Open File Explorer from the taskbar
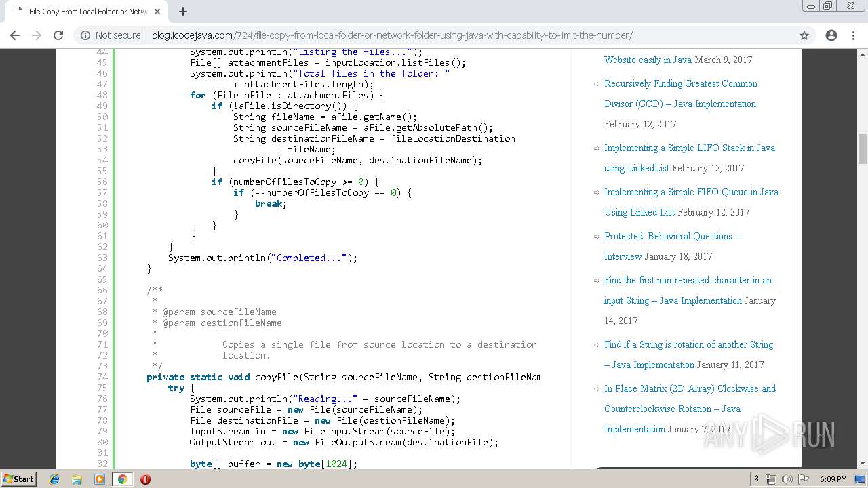This screenshot has height=488, width=868. [77, 479]
